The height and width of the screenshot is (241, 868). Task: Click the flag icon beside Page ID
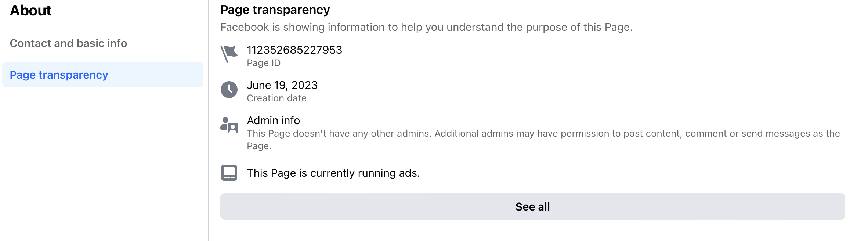click(x=229, y=54)
